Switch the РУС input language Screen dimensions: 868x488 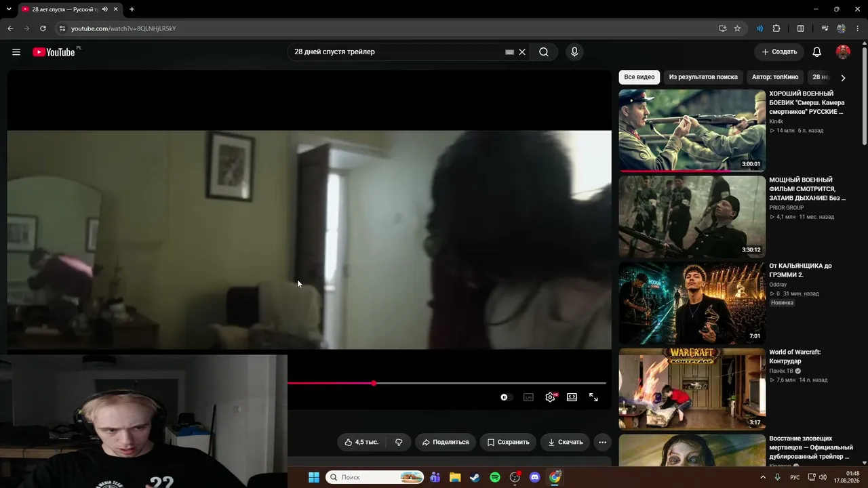(x=795, y=477)
